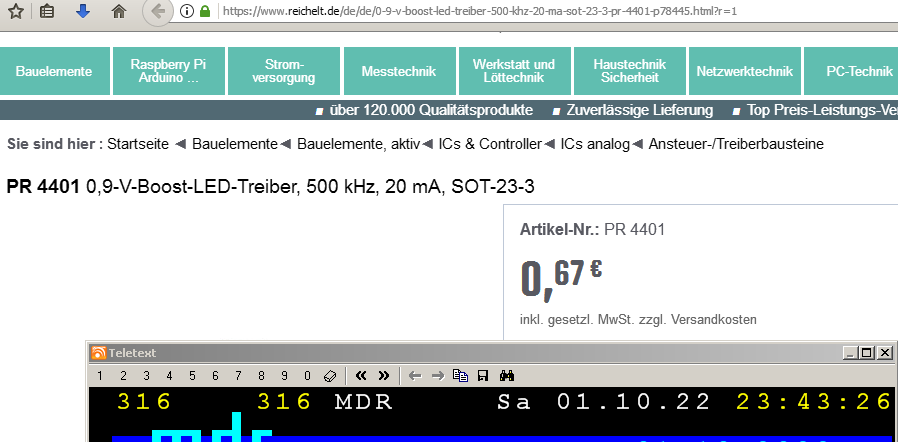Go to Bauelemente breadcrumb link

pos(235,144)
